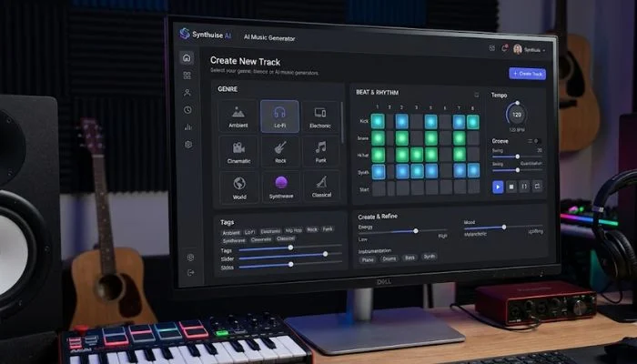The image size is (637, 364).
Task: Select the Funk genre tile
Action: tap(320, 152)
